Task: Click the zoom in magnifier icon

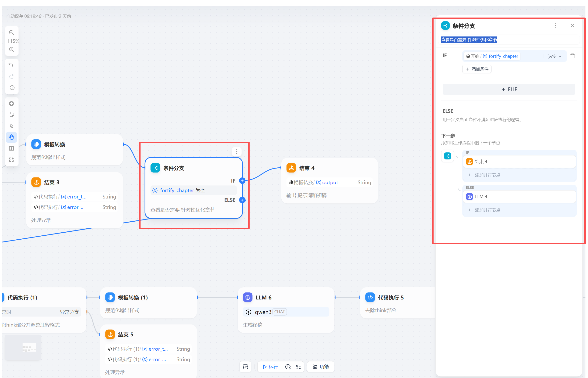Action: click(x=11, y=49)
